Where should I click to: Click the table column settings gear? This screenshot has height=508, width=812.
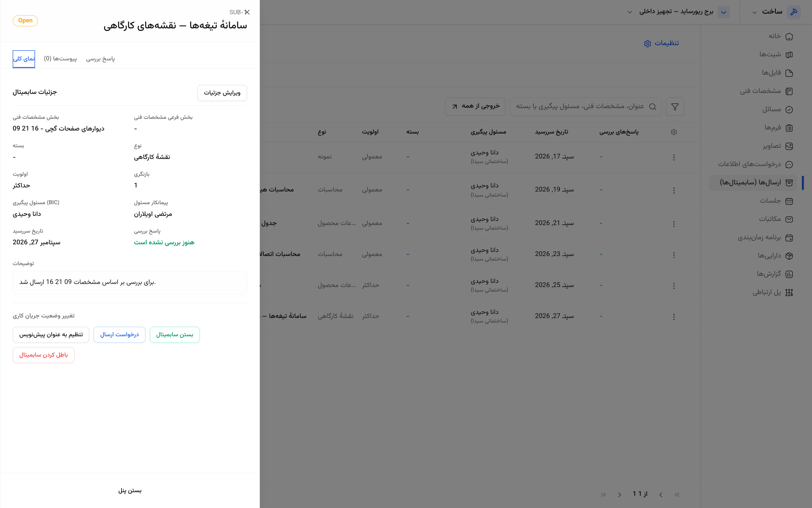point(674,132)
